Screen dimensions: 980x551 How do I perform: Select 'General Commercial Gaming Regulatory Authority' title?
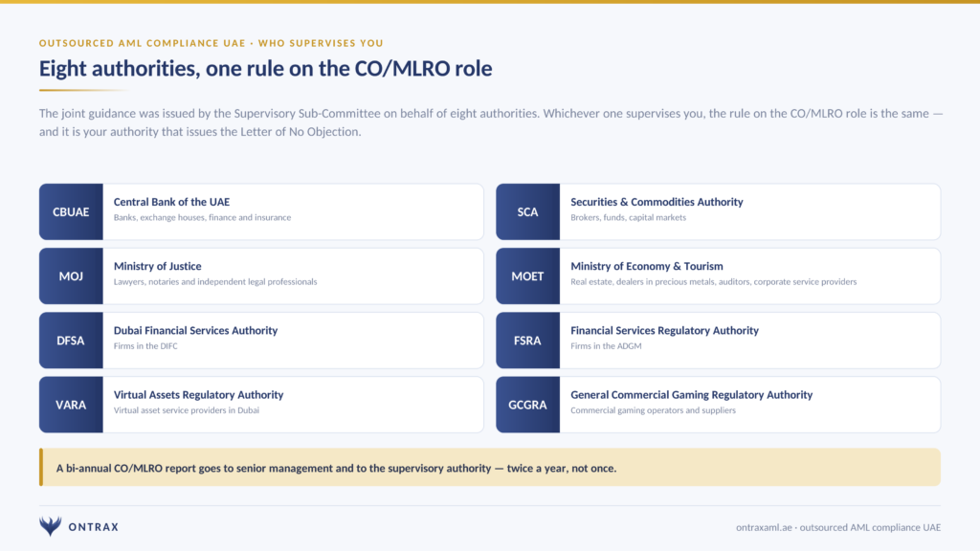[691, 395]
